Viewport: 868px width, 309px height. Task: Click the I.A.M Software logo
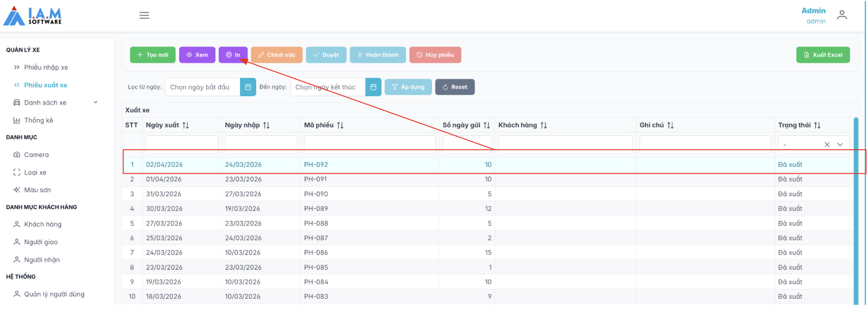(x=33, y=16)
